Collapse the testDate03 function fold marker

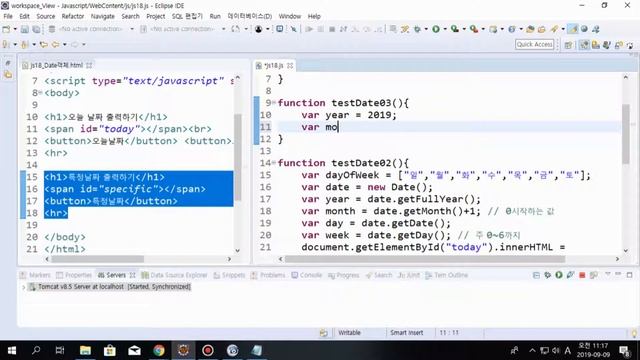pos(274,102)
